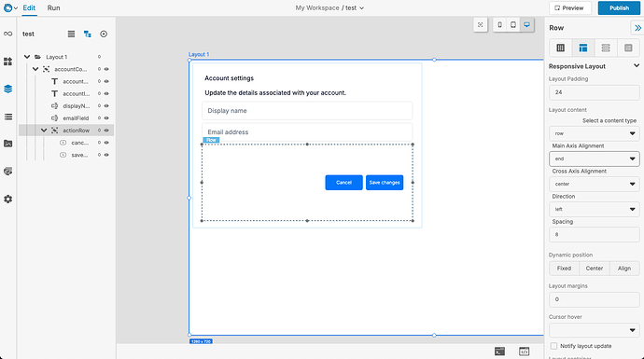Open the console terminal icon in the canvas footer
644x359 pixels.
tap(499, 352)
